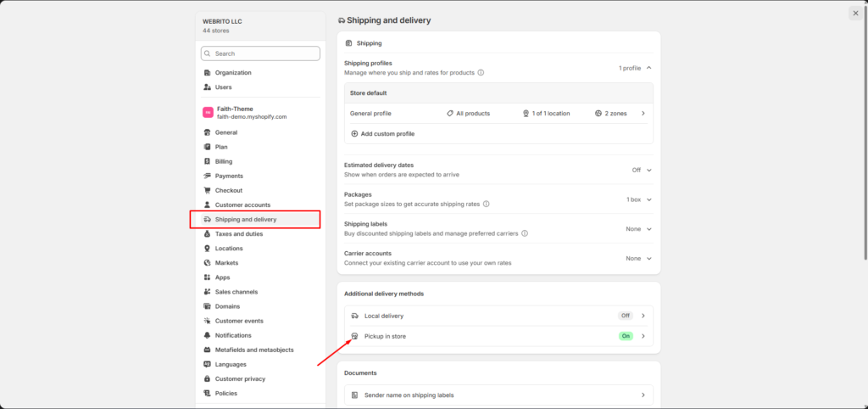Click Local delivery label
Image resolution: width=868 pixels, height=409 pixels.
384,316
